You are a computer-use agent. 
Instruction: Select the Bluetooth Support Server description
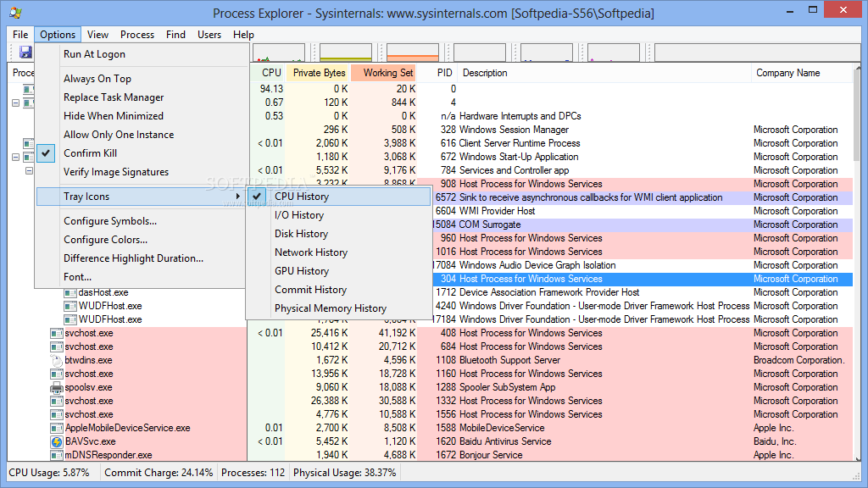tap(509, 360)
